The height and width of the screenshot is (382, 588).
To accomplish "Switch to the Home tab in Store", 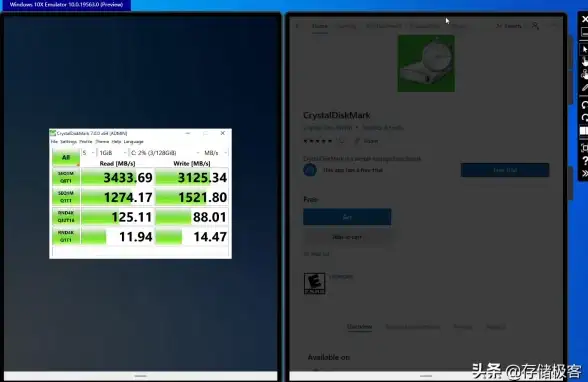I will click(x=320, y=26).
